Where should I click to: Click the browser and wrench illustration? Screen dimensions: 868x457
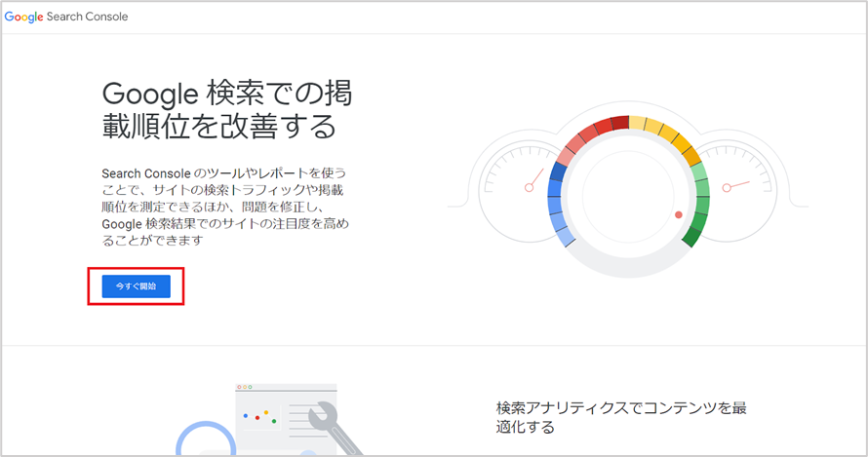coord(269,419)
